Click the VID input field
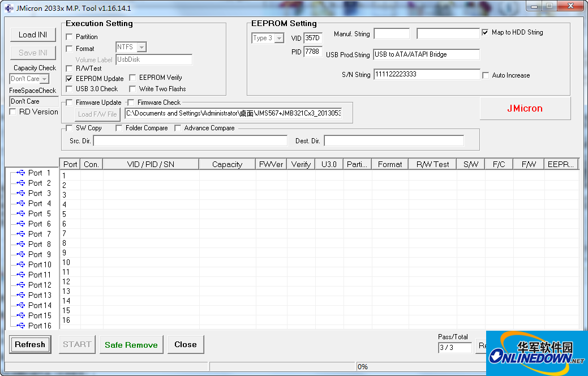This screenshot has height=376, width=588. click(x=313, y=38)
